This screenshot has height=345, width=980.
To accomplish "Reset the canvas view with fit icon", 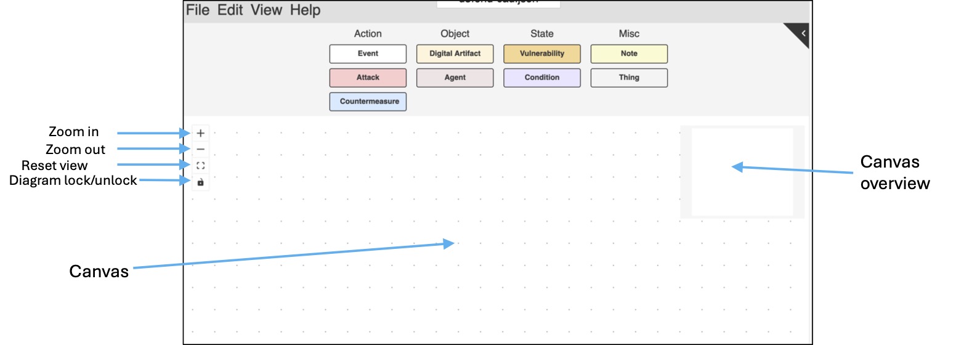I will click(200, 166).
